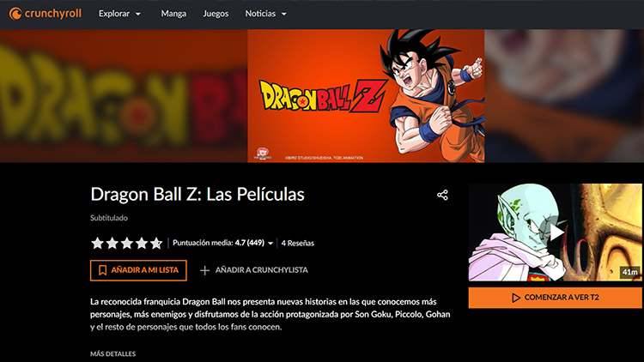644x362 pixels.
Task: Click the plus icon for Crunchylista
Action: point(204,270)
